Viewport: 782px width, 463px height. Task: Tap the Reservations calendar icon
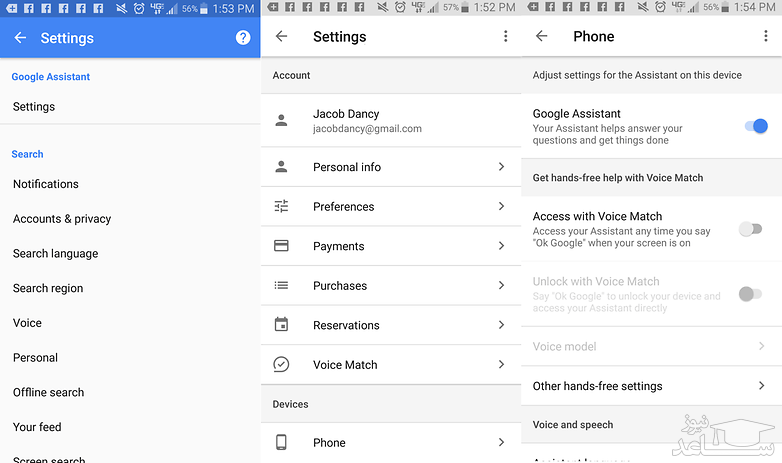click(281, 325)
